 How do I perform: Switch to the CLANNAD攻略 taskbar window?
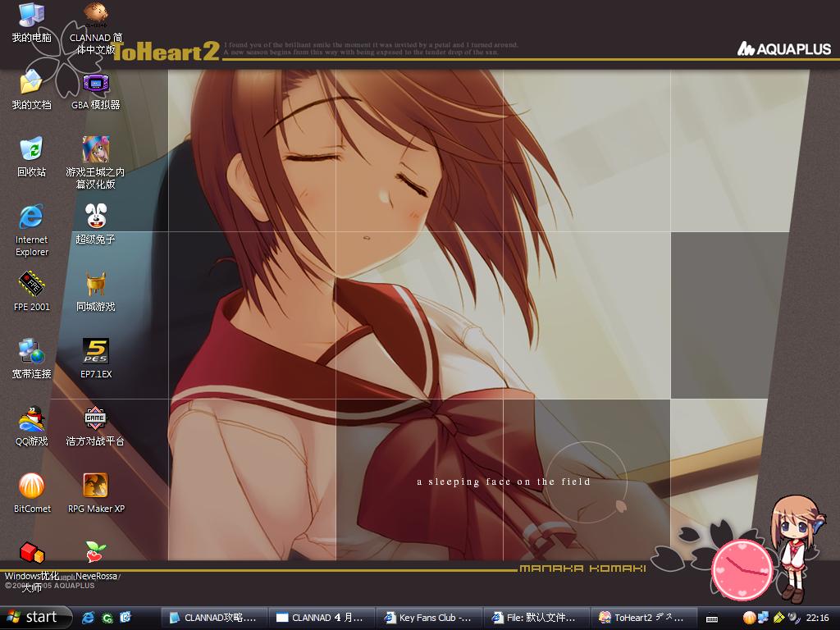(213, 618)
